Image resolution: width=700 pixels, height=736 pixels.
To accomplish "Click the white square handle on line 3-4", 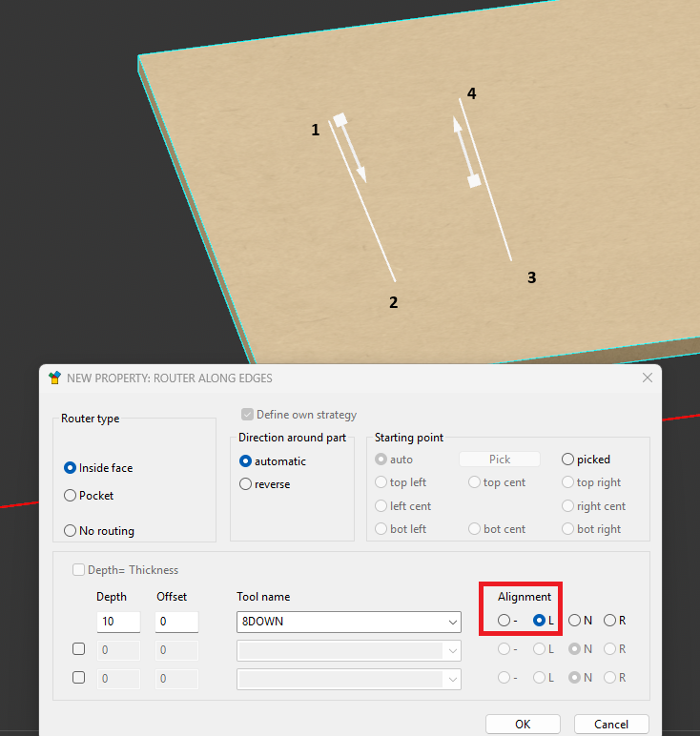I will click(473, 180).
